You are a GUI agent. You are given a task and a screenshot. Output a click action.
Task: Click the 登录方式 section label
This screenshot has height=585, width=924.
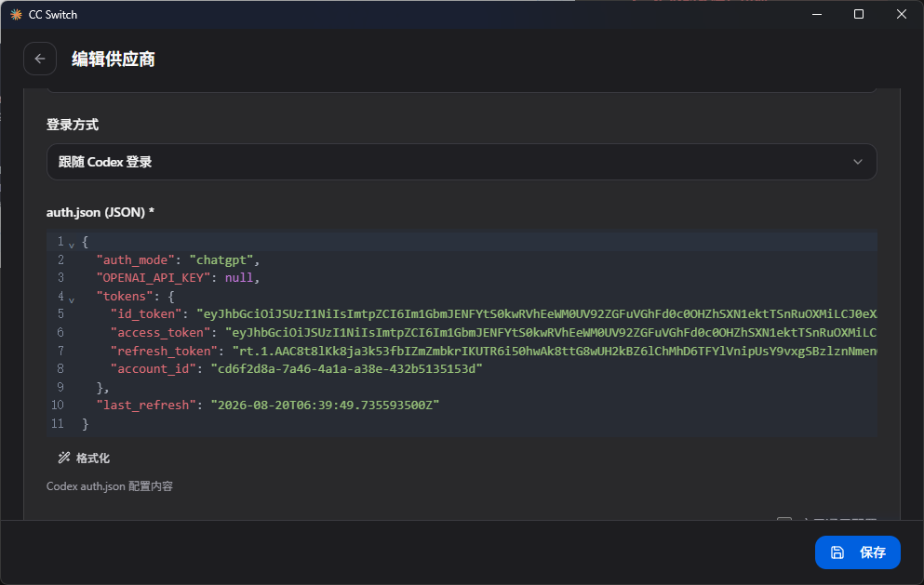tap(73, 125)
